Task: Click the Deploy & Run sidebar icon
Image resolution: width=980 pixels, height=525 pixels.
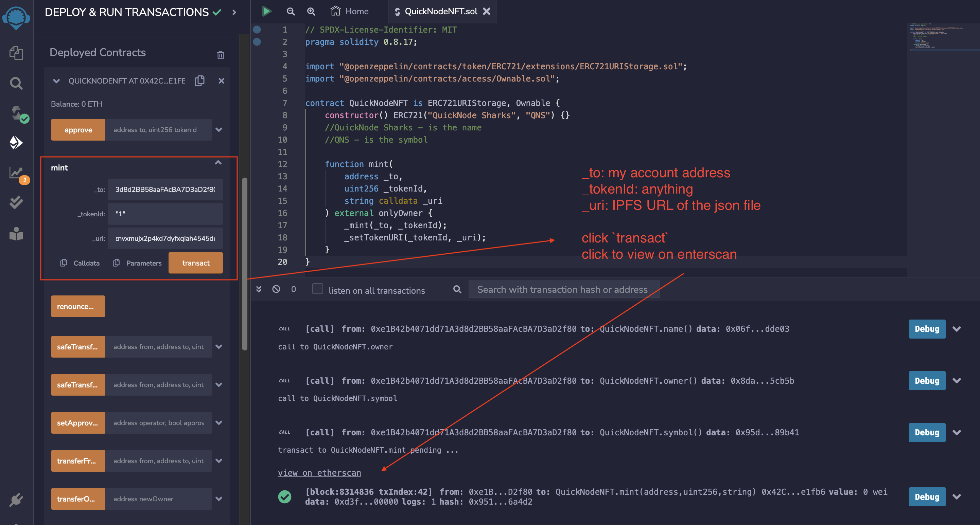Action: click(x=16, y=143)
